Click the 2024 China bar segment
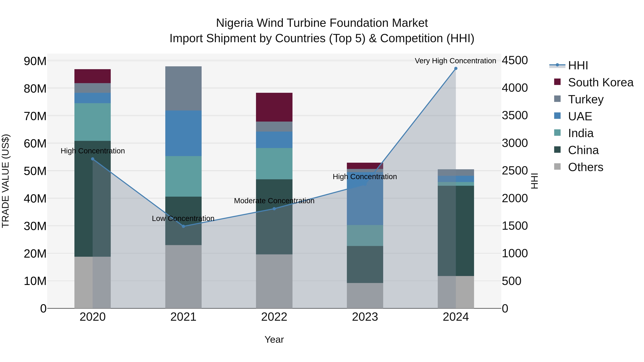 pyautogui.click(x=456, y=231)
